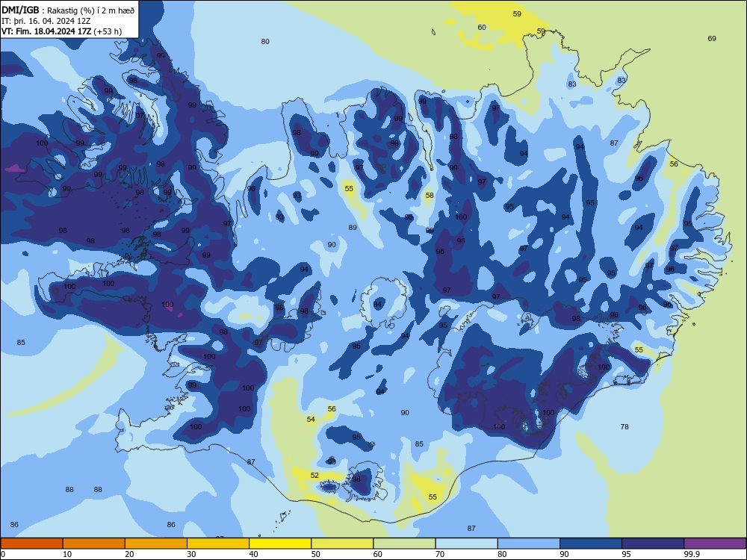747x560 pixels.
Task: Click the '58' humidity value on the map
Action: (x=430, y=195)
